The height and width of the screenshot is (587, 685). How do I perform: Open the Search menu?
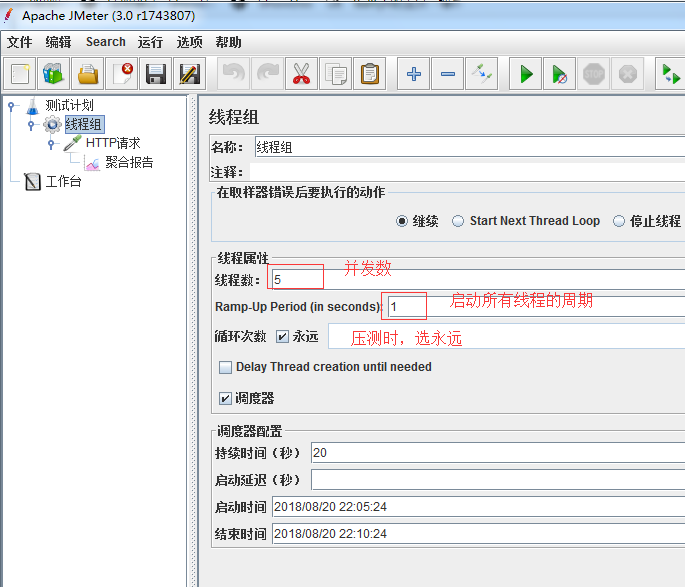click(x=106, y=42)
